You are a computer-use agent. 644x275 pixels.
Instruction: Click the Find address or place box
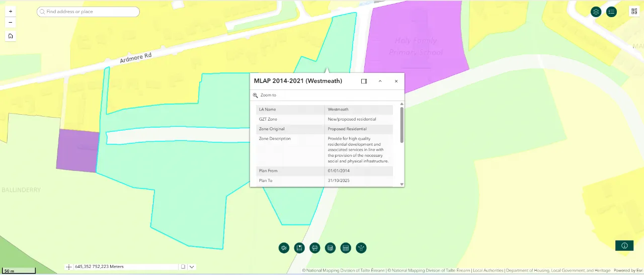click(88, 12)
